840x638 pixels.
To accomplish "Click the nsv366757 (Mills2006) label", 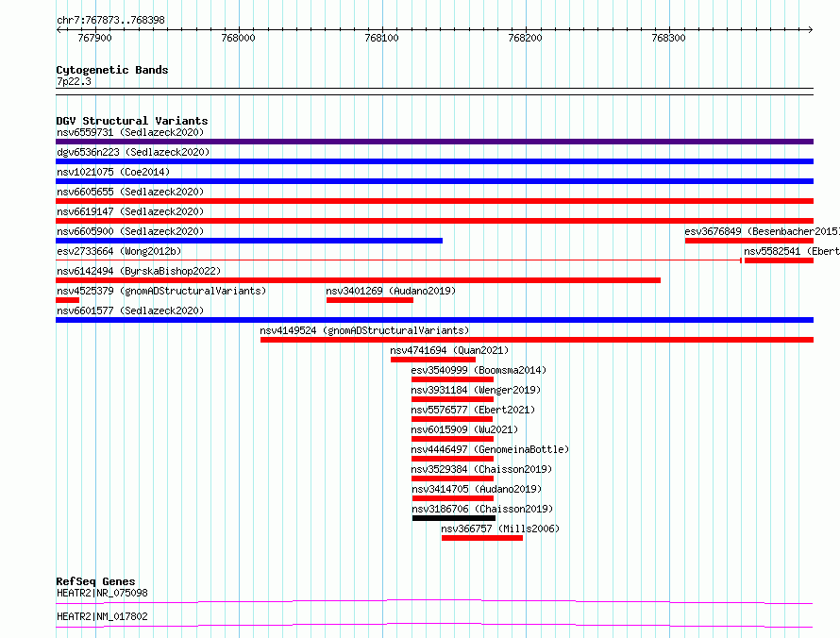I will point(500,529).
